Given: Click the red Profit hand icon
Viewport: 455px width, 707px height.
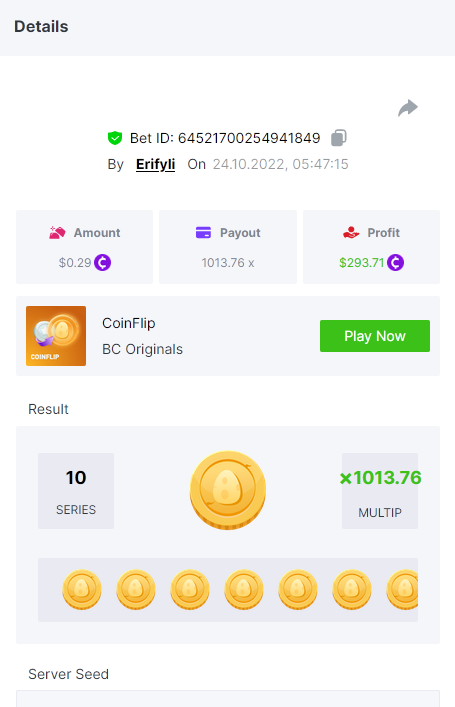Looking at the screenshot, I should tap(351, 233).
